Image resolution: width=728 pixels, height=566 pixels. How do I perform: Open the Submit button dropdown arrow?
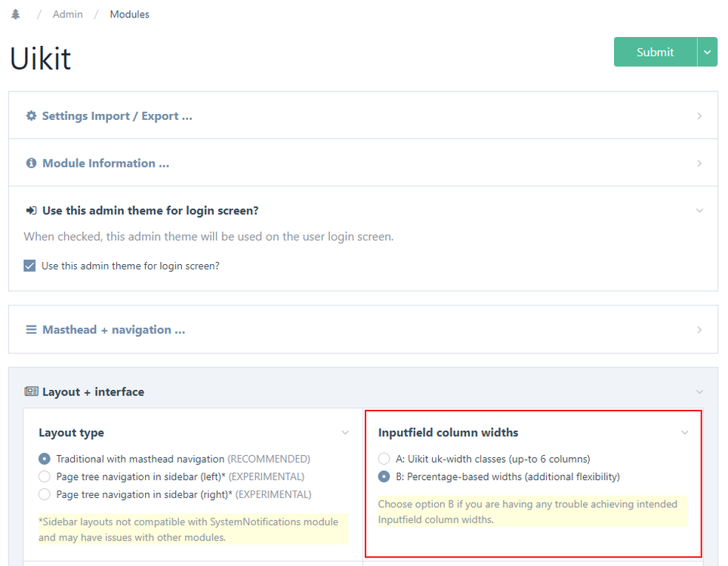[707, 52]
